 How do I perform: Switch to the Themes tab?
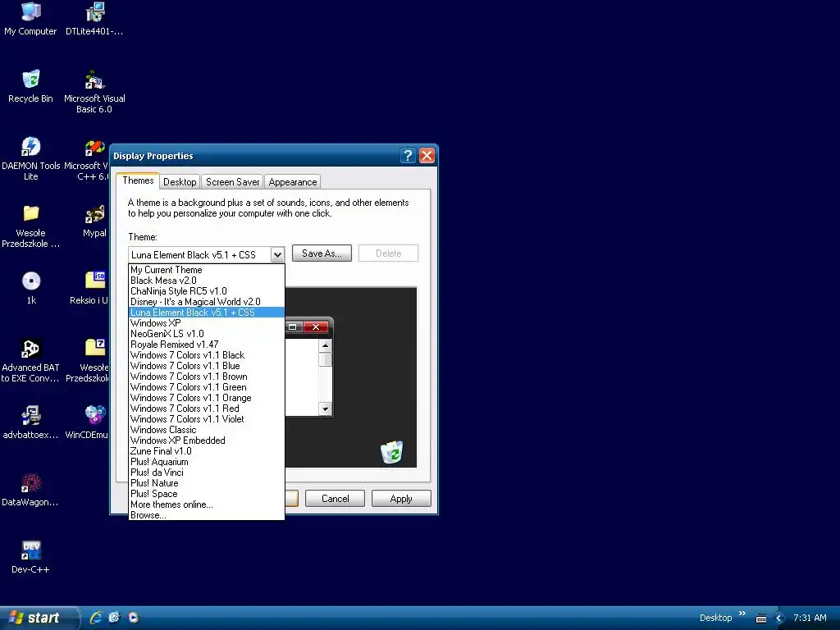[138, 180]
